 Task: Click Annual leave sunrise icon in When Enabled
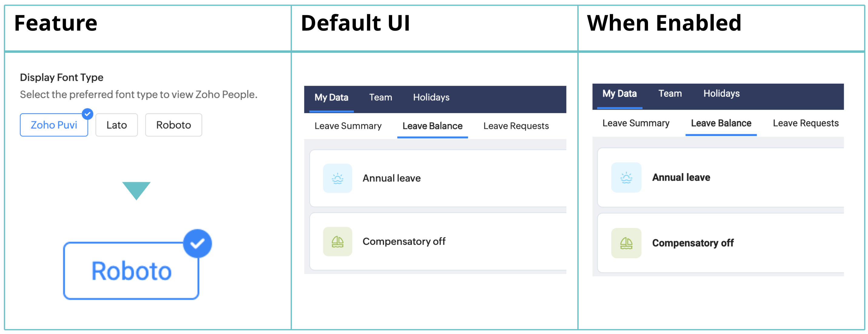point(626,178)
